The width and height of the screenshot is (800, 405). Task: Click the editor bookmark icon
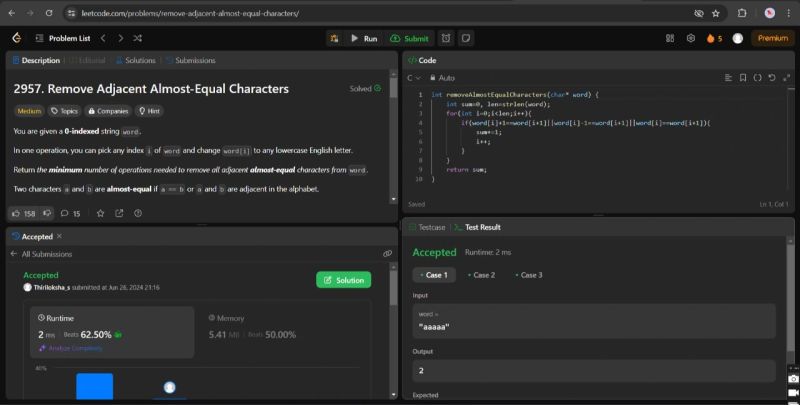pyautogui.click(x=743, y=78)
